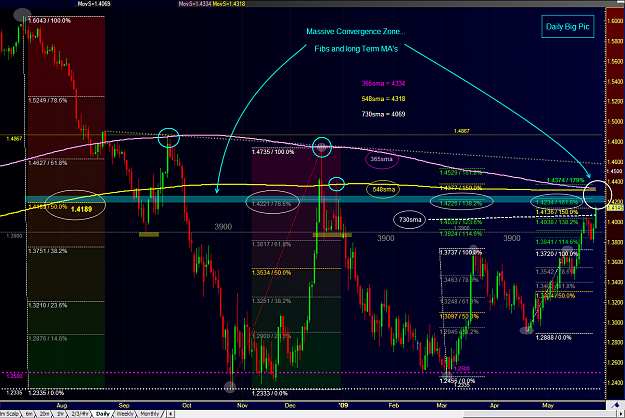Open the Monthly timeframe tab
The image size is (625, 418).
[150, 414]
